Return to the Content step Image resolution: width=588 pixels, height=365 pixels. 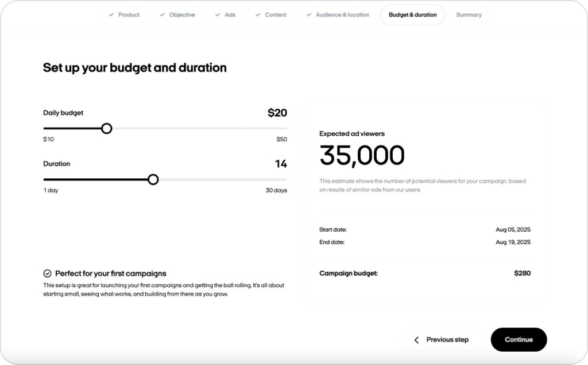[x=271, y=14]
